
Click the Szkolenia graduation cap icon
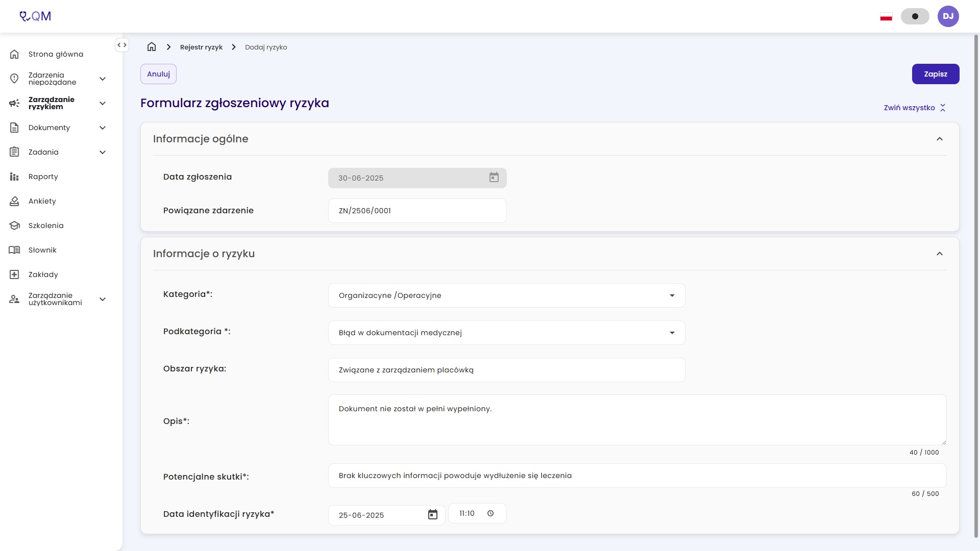click(14, 226)
